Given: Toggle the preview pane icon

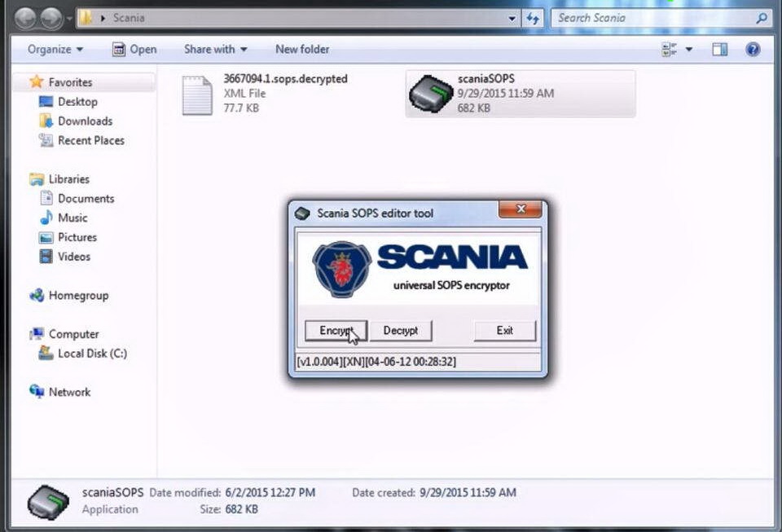Looking at the screenshot, I should (719, 50).
